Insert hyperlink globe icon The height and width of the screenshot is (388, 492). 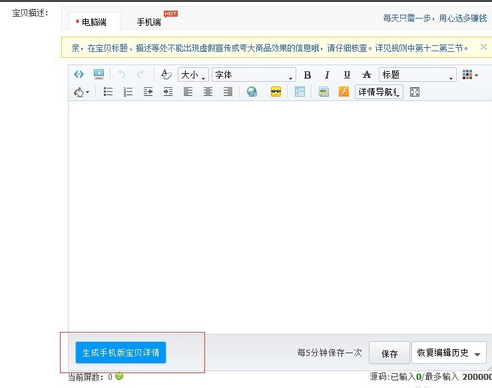pyautogui.click(x=252, y=92)
